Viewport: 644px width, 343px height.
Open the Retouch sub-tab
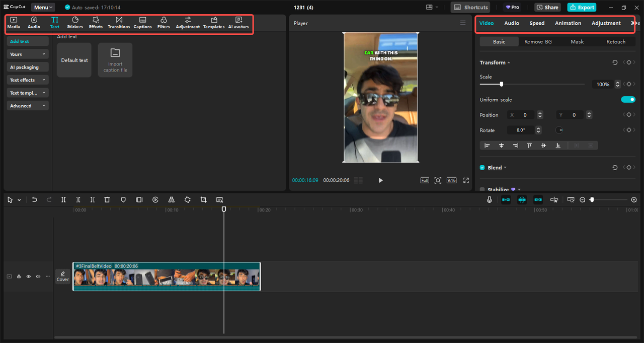[616, 42]
